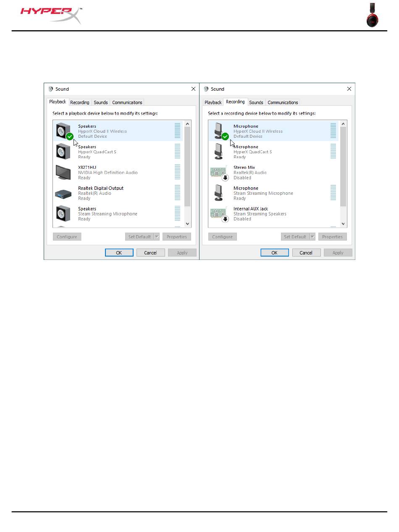
Task: Open Set Default dropdown arrow in Playback window
Action: coord(157,237)
